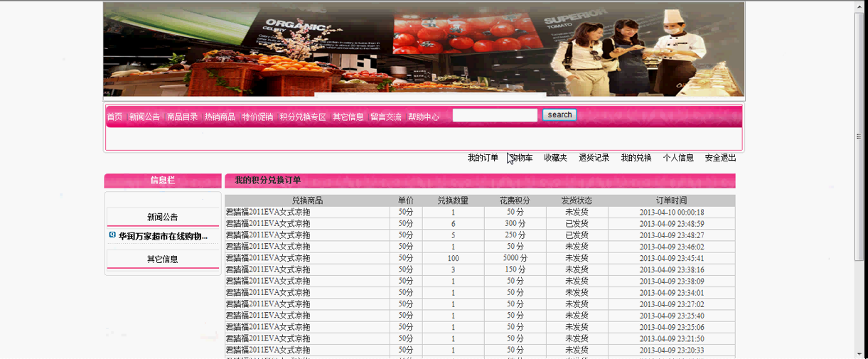Click the order time 2013-04-09 23:45:41
Viewport: 868px width, 359px height.
click(671, 258)
